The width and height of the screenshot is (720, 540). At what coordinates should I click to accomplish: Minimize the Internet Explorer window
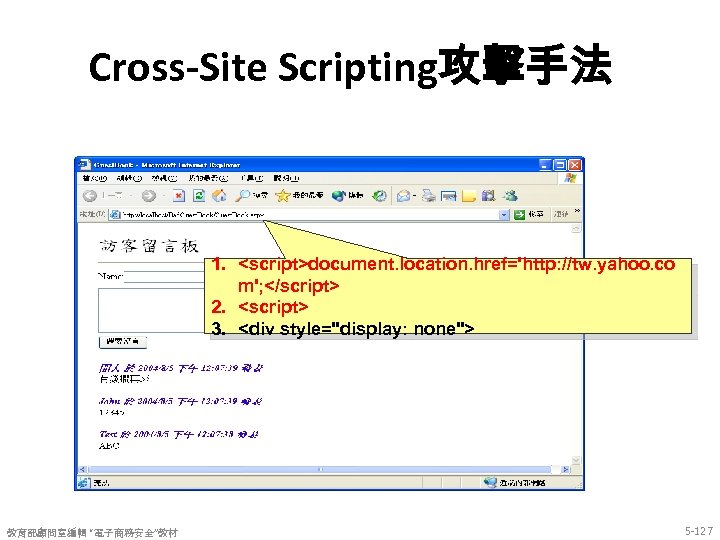point(545,164)
